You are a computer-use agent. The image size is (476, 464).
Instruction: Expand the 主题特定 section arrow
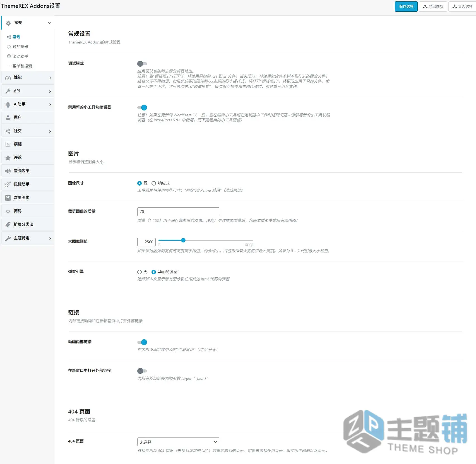tap(50, 239)
